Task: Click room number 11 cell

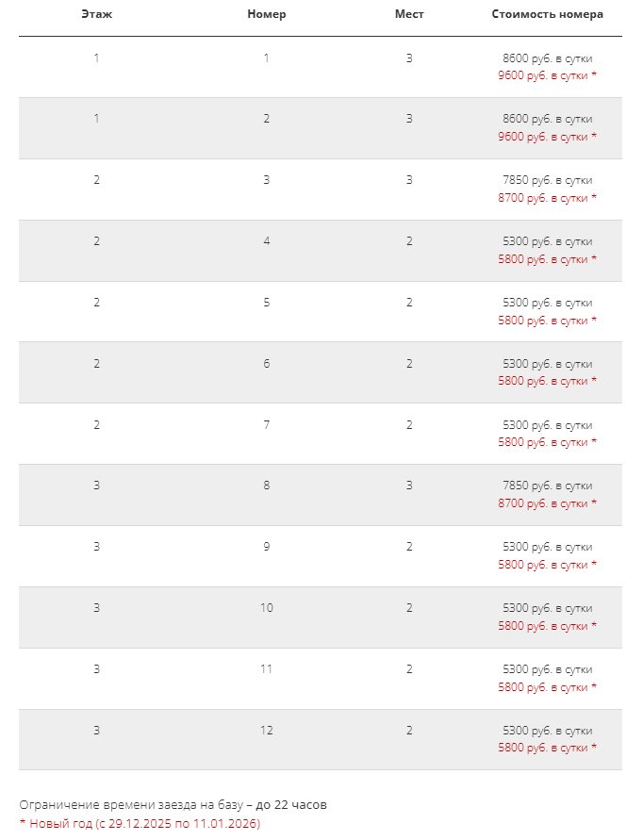Action: coord(266,668)
